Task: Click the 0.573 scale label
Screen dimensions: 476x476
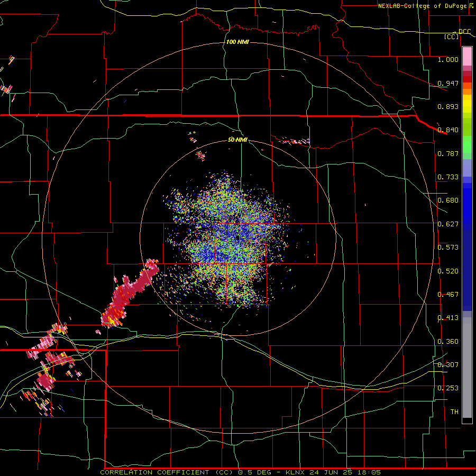Action: (448, 248)
